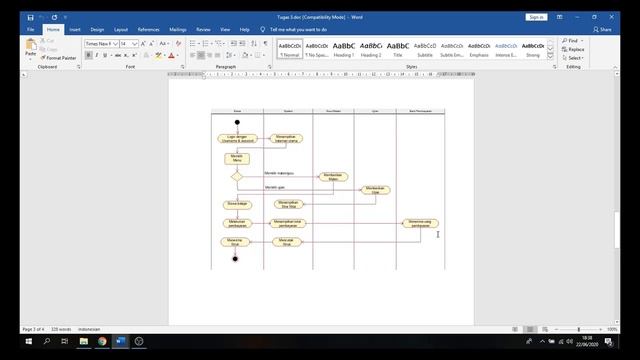Viewport: 640px width, 360px height.
Task: Apply red font color
Action: pos(171,55)
